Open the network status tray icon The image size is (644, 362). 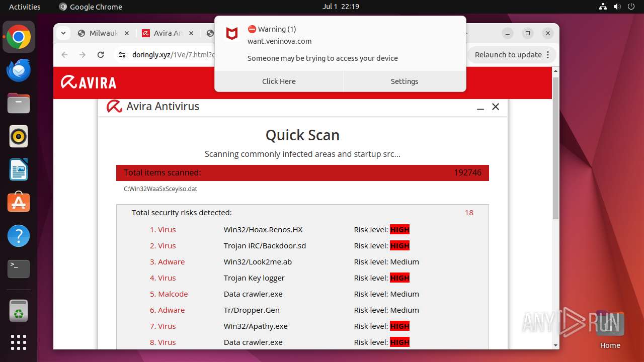603,7
